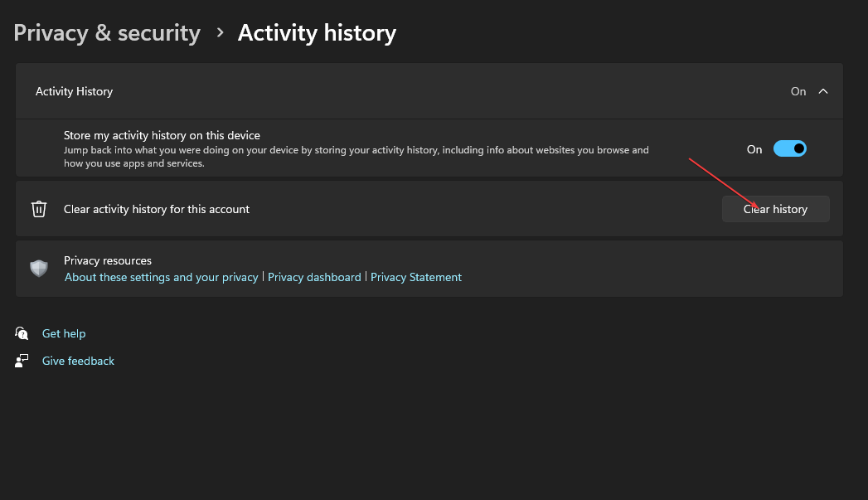
Task: Open the Privacy Statement link
Action: (x=416, y=277)
